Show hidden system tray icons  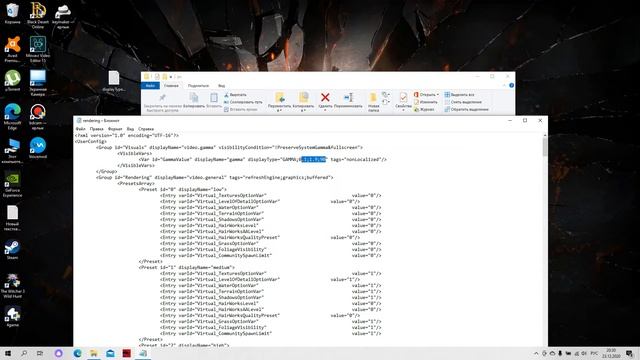[x=536, y=353]
